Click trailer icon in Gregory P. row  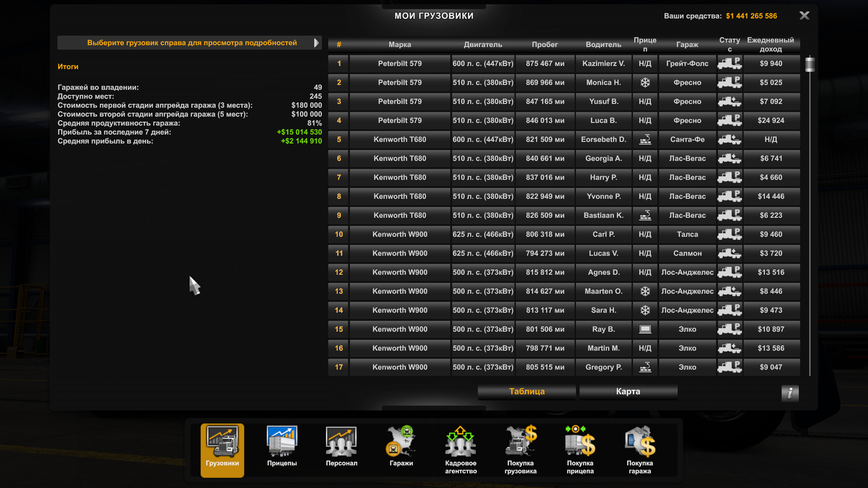pos(645,367)
